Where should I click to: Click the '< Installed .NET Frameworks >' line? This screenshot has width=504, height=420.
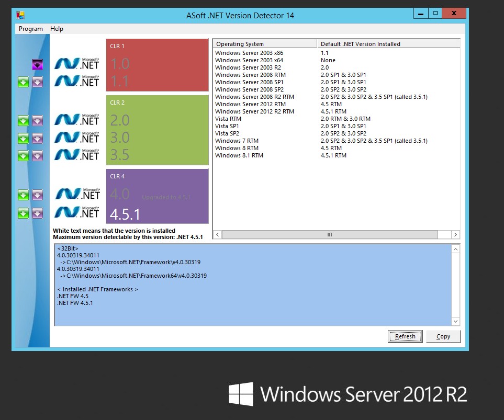[98, 289]
